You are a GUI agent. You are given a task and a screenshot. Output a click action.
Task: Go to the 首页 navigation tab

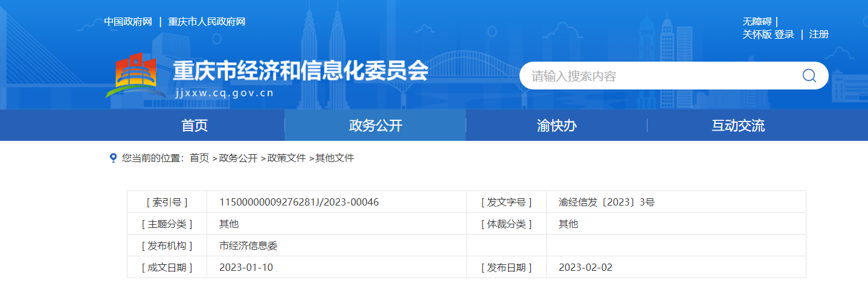(x=194, y=126)
